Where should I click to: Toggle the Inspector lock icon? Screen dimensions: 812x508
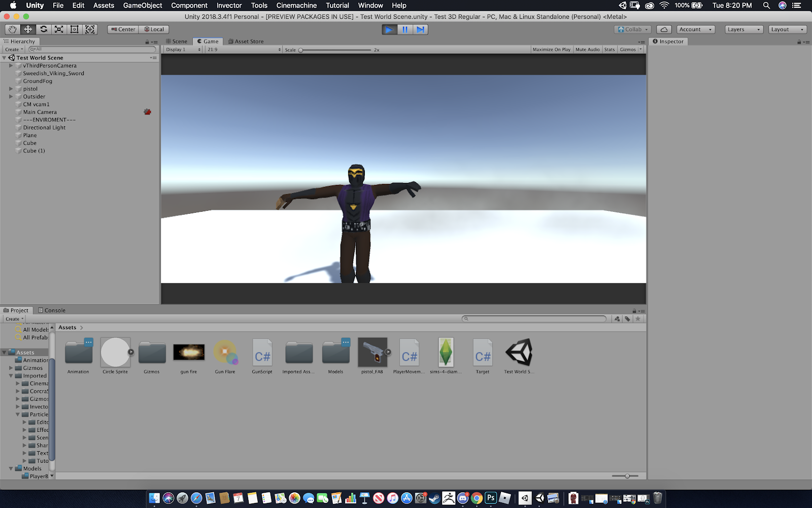click(x=799, y=42)
